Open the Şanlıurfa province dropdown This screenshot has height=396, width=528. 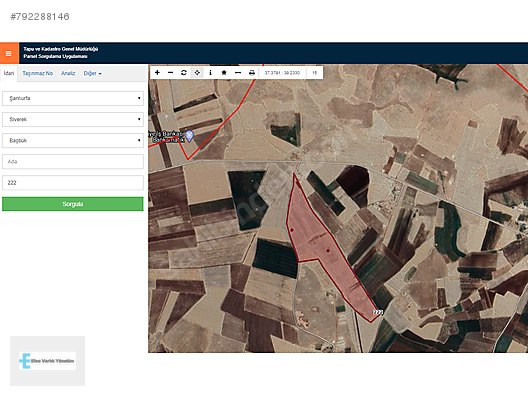click(x=73, y=98)
